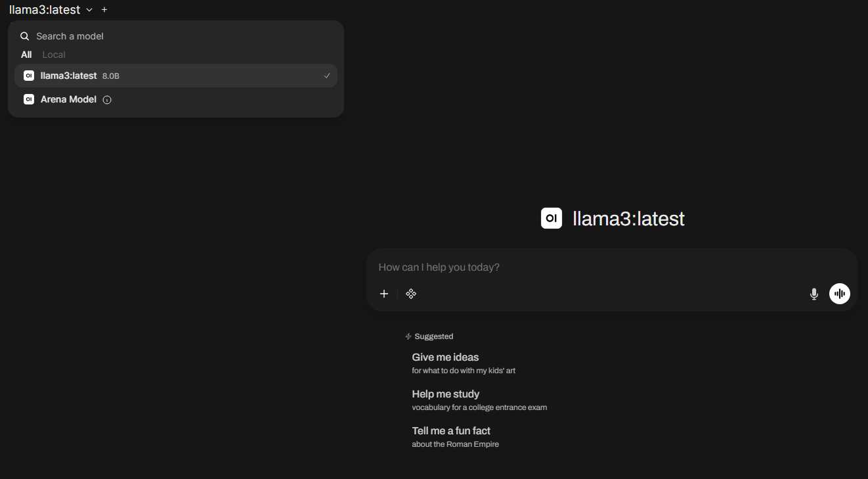
Task: Click the magnifier icon in model search
Action: tap(25, 36)
